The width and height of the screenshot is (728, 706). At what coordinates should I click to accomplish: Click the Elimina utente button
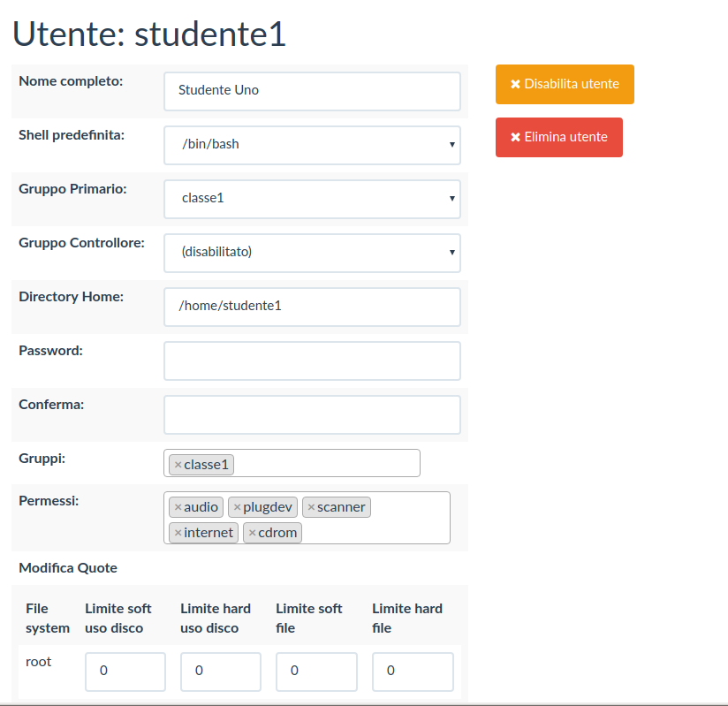(x=559, y=137)
